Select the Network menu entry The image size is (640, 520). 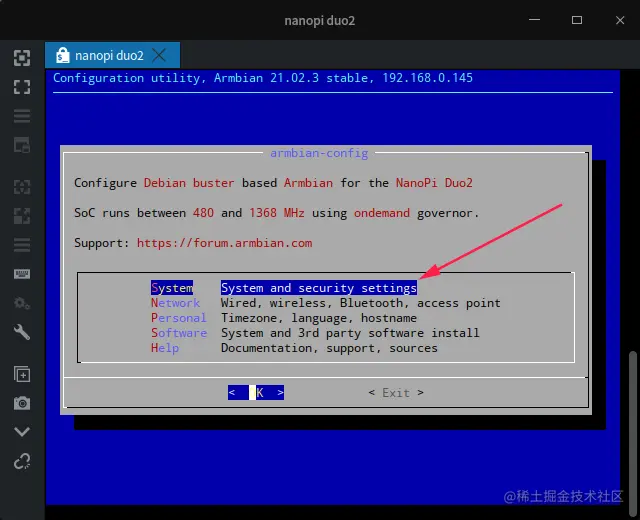click(x=176, y=303)
